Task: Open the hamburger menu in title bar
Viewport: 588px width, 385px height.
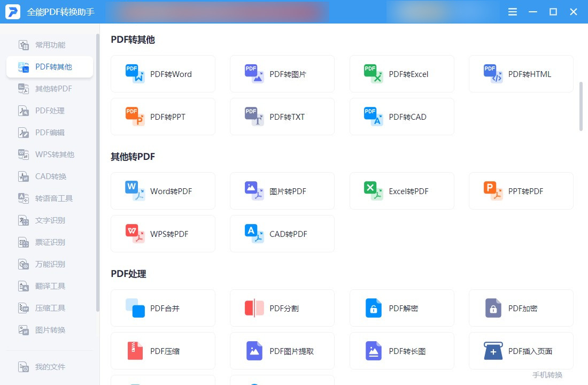Action: click(512, 12)
